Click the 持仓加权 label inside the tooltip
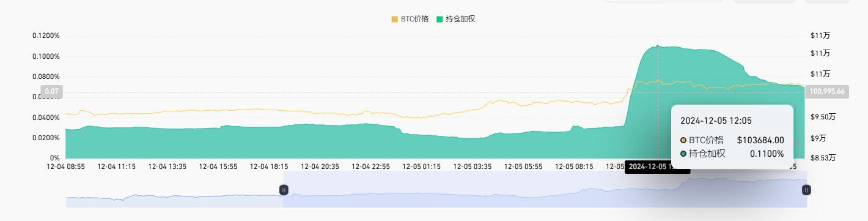The image size is (868, 221). pos(707,154)
